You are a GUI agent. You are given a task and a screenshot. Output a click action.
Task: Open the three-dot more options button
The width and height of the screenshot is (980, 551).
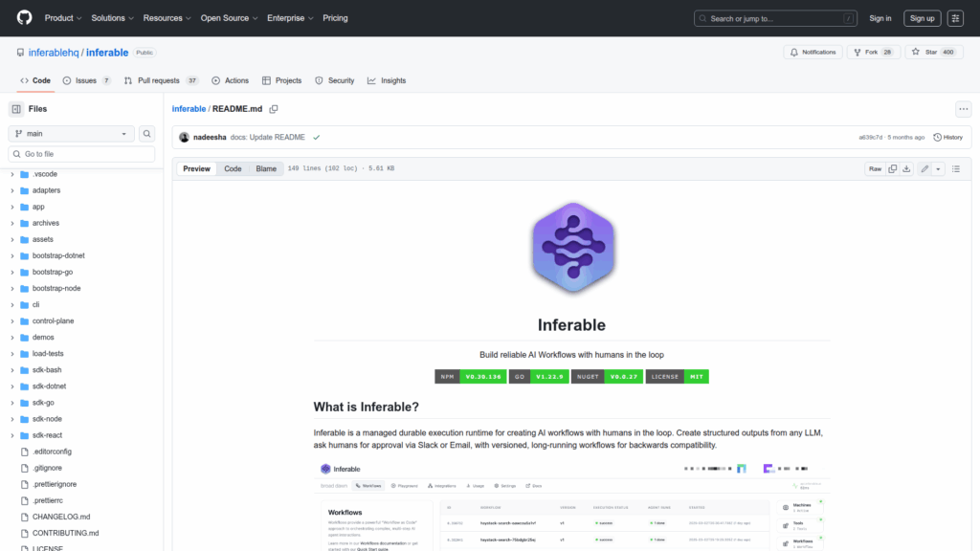[x=964, y=109]
